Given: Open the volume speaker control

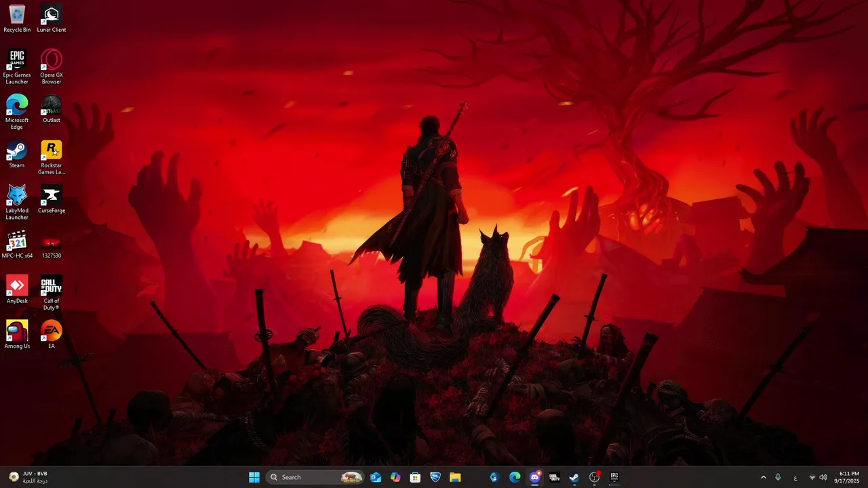Looking at the screenshot, I should (x=823, y=477).
